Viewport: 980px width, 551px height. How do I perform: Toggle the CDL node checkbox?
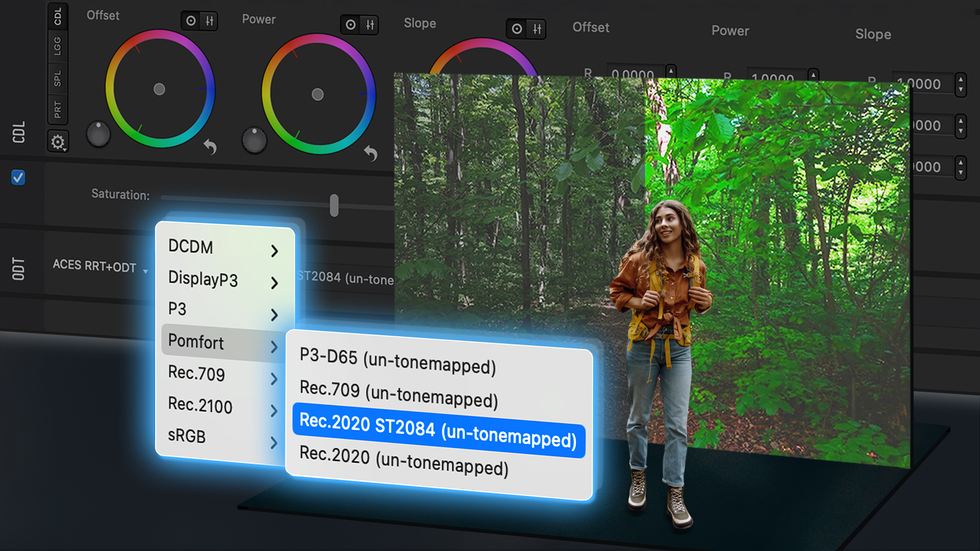point(18,178)
